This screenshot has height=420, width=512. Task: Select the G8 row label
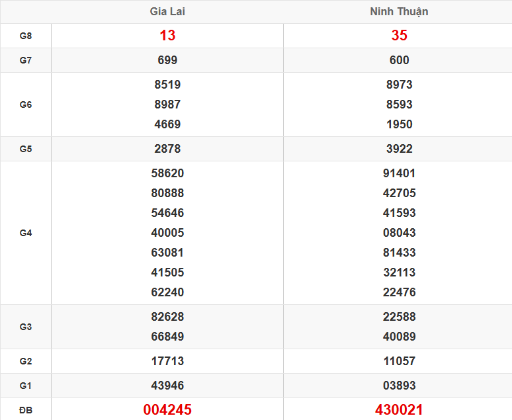point(26,36)
